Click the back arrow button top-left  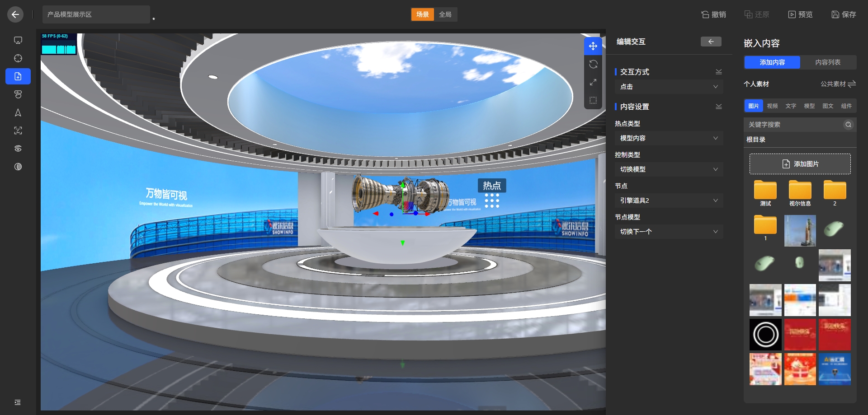tap(15, 14)
